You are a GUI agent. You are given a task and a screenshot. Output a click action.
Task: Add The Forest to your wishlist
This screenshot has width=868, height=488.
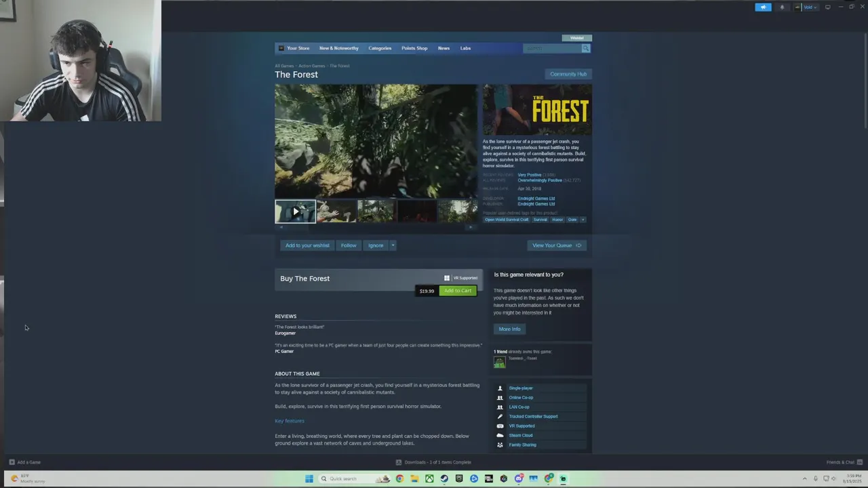coord(307,245)
